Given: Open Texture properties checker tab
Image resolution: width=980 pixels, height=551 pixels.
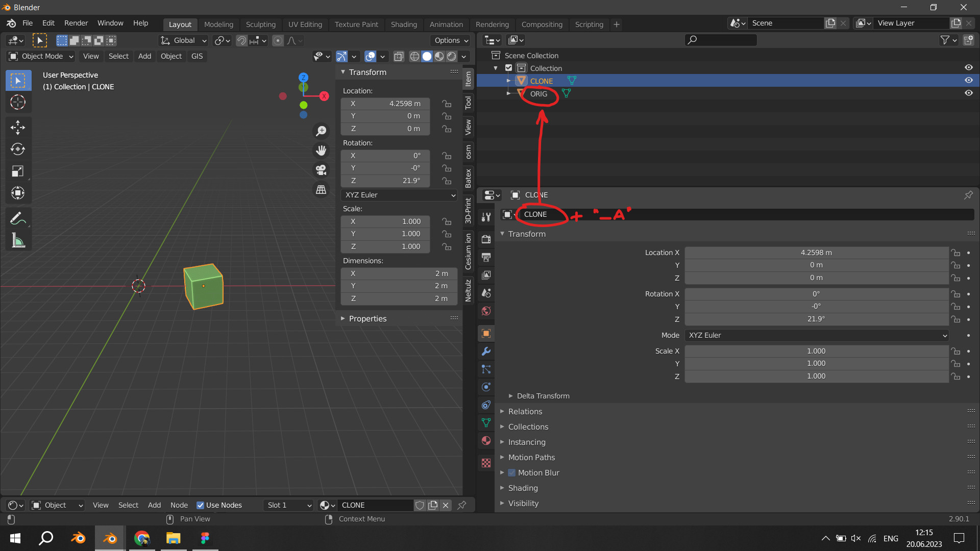Looking at the screenshot, I should 486,463.
